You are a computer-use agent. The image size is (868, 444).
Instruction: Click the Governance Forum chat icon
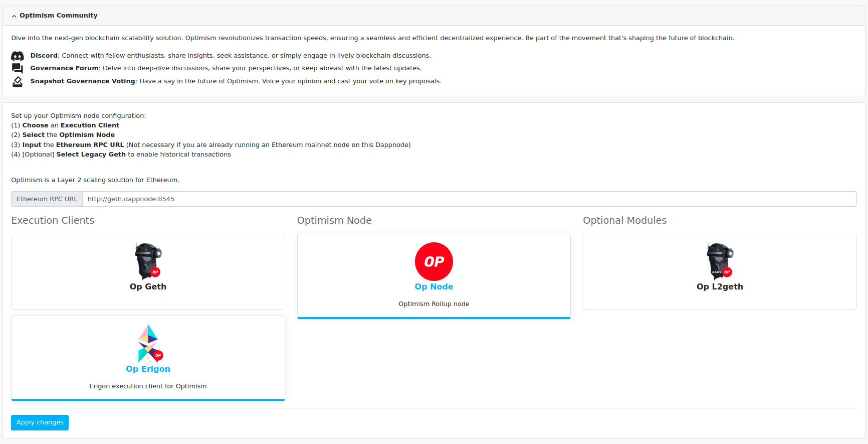coord(18,68)
